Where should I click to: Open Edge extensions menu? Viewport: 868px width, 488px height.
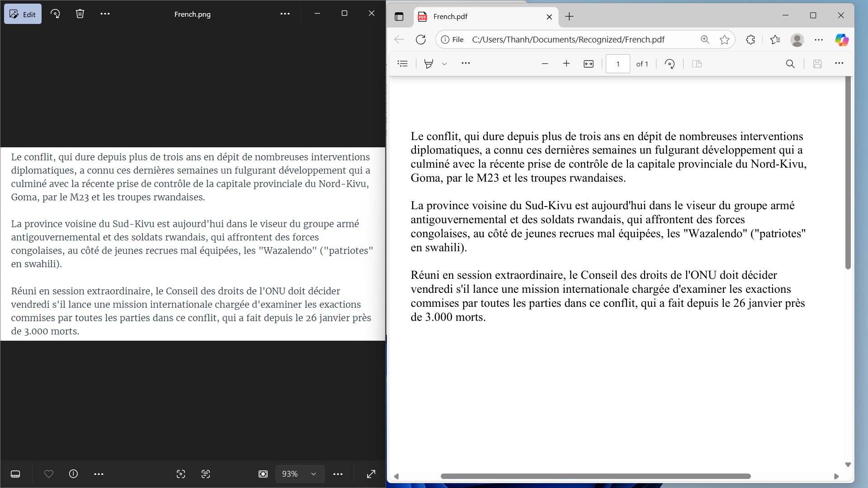pyautogui.click(x=750, y=40)
